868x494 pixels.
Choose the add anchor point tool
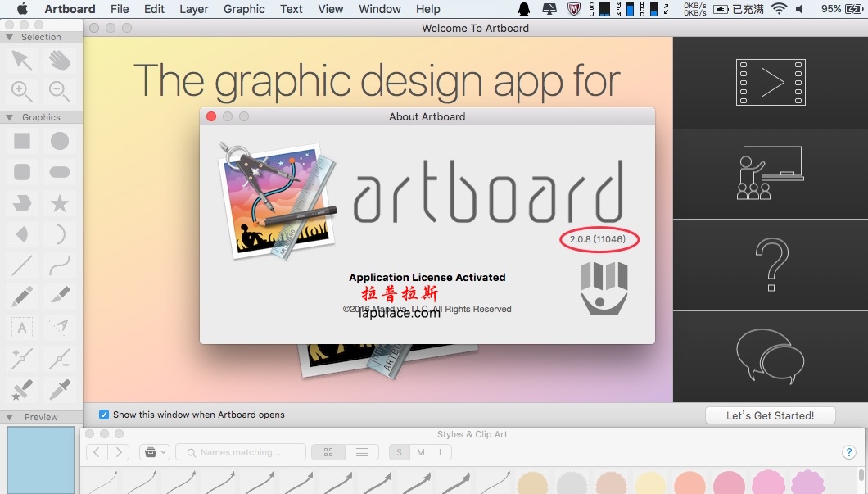click(x=22, y=359)
